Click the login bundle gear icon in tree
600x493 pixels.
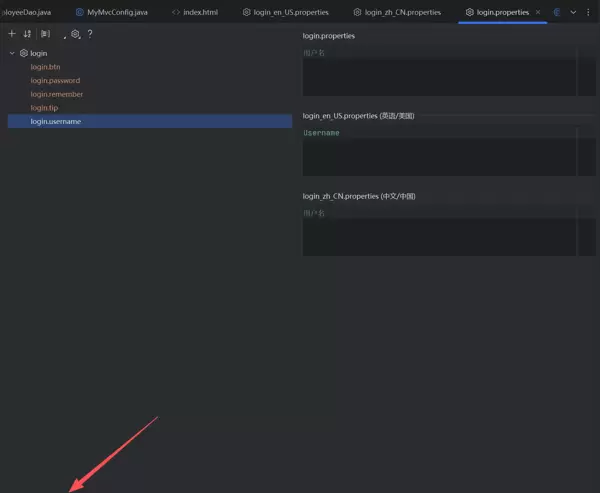pos(24,52)
